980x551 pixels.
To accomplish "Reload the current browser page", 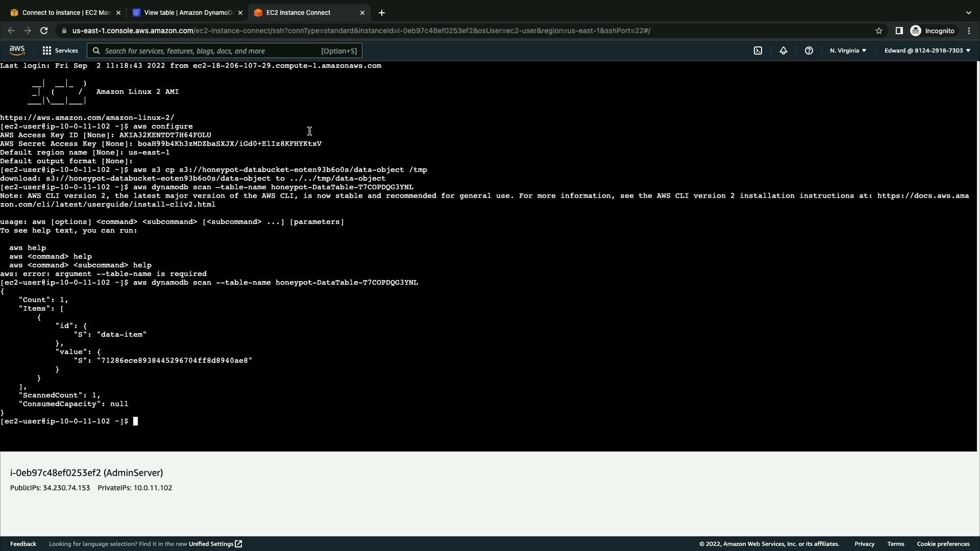I will pos(44,31).
